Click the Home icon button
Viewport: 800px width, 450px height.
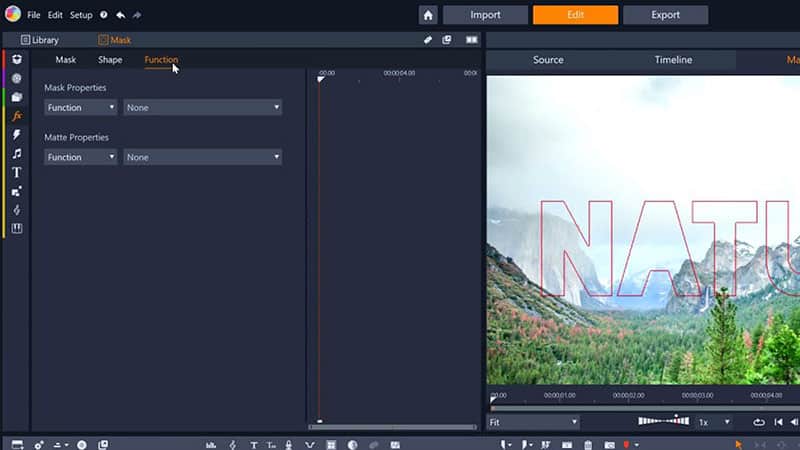click(x=428, y=15)
